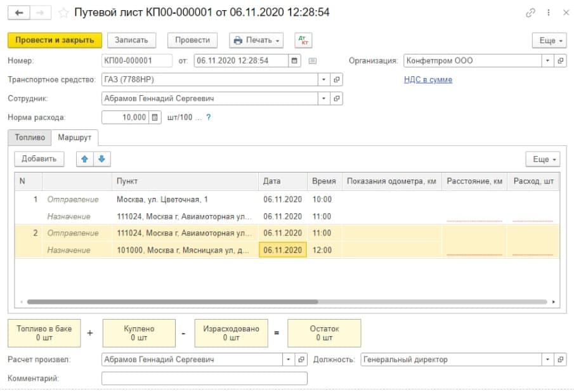Viewport: 574px width, 392px height.
Task: Switch to the Топливо tab
Action: point(30,138)
